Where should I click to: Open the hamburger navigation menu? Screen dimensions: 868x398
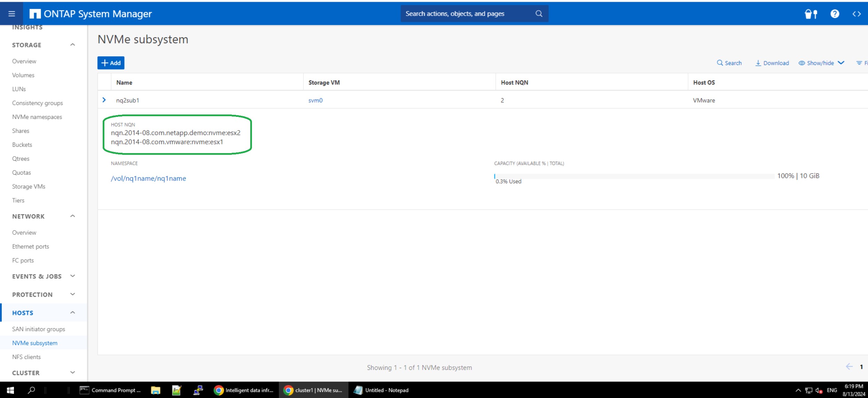(11, 14)
